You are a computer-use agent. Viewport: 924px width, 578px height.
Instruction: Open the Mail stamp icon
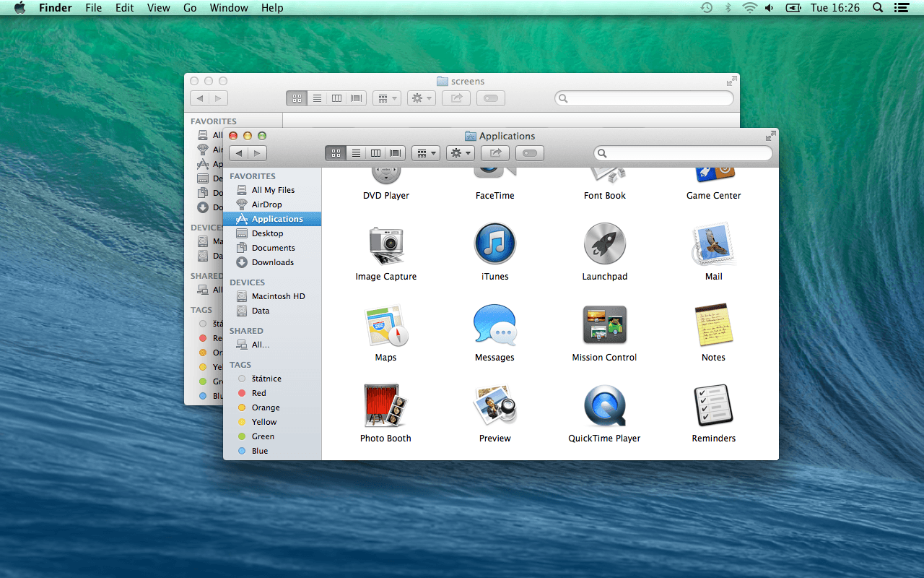click(x=713, y=243)
